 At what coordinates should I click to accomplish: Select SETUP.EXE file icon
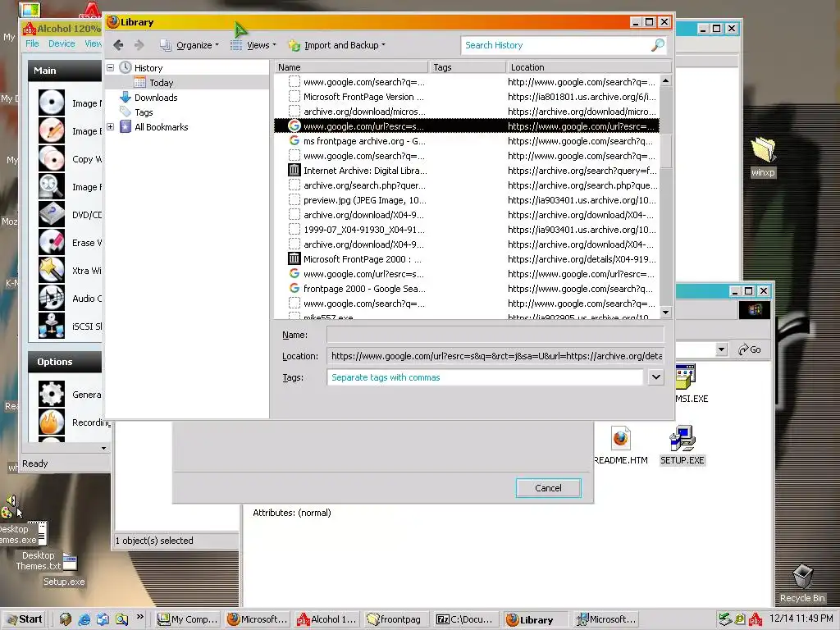coord(682,445)
